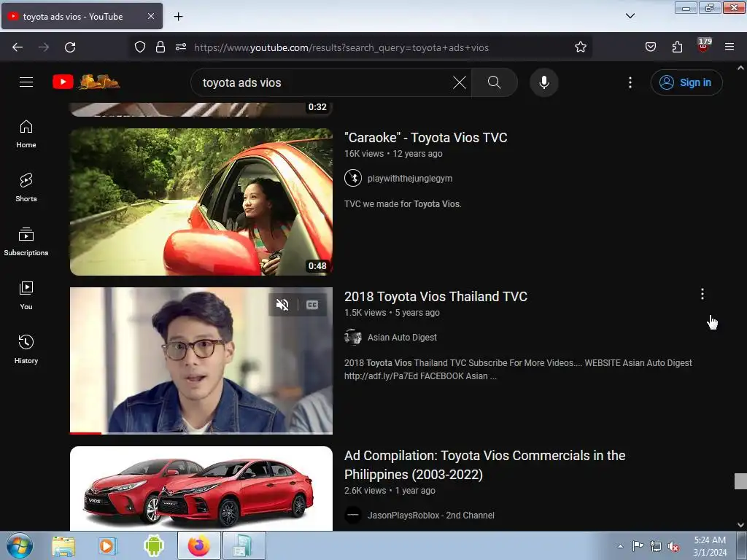The image size is (747, 560).
Task: Show hidden system tray icons arrow
Action: coord(620,546)
